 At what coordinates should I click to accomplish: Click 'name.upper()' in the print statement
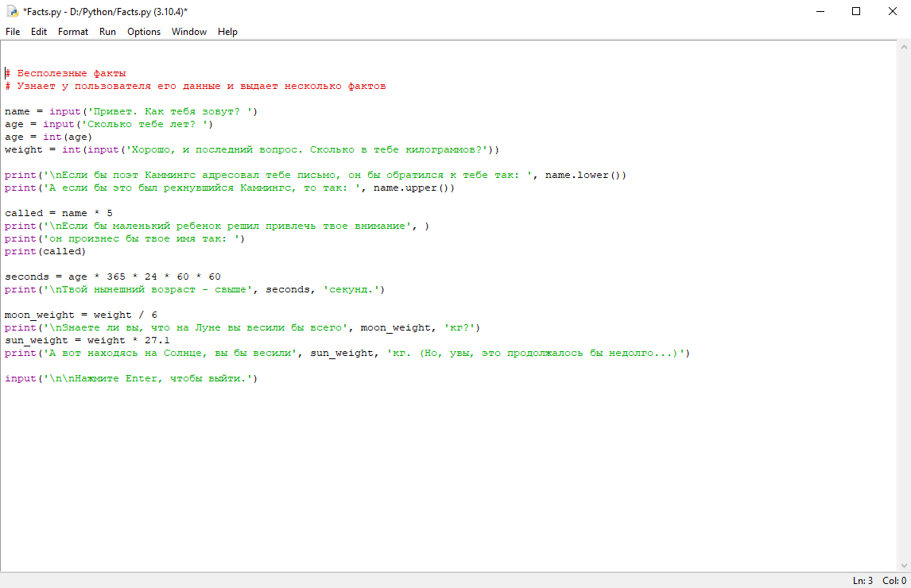pos(413,188)
